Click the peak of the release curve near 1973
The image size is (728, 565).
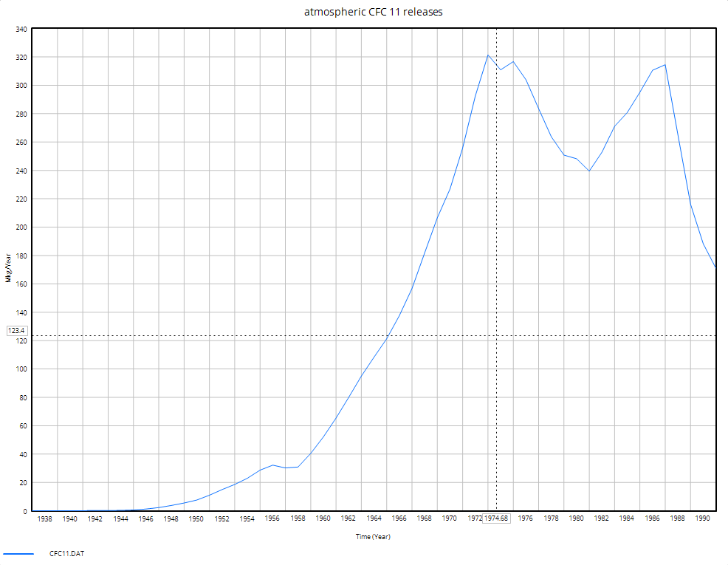click(x=488, y=55)
